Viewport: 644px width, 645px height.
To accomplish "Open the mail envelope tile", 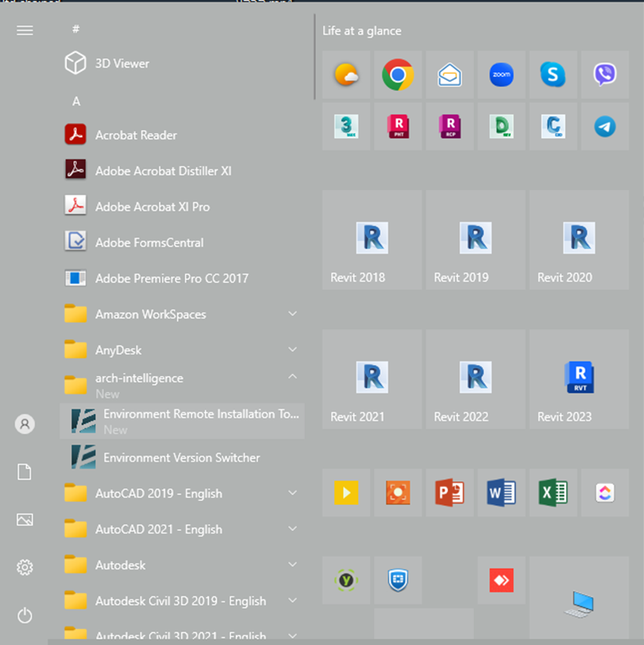I will (x=450, y=75).
